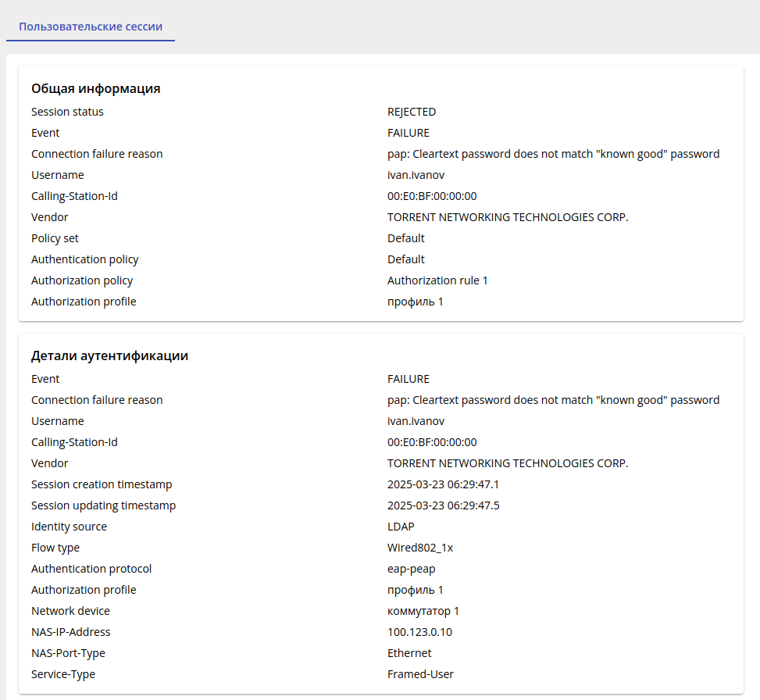Click the Identity source field label

69,527
